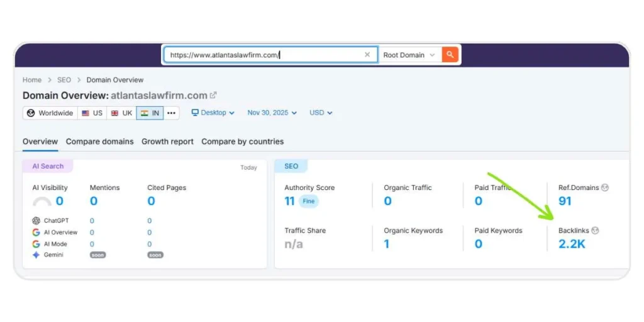This screenshot has height=322, width=644.
Task: Open the Growth report tab
Action: 167,142
